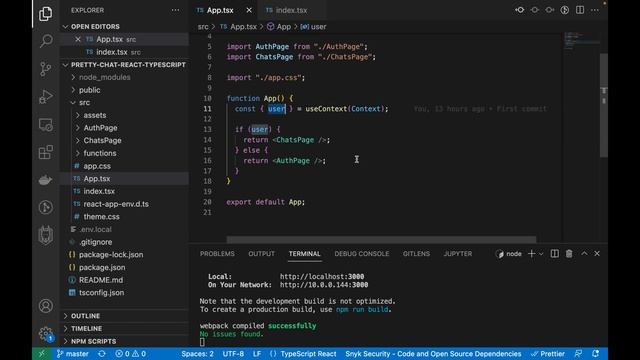
Task: Open editor more actions menu
Action: pos(595,10)
